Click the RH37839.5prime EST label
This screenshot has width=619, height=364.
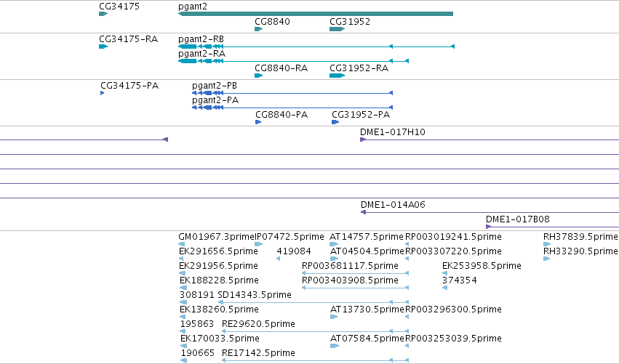point(580,237)
